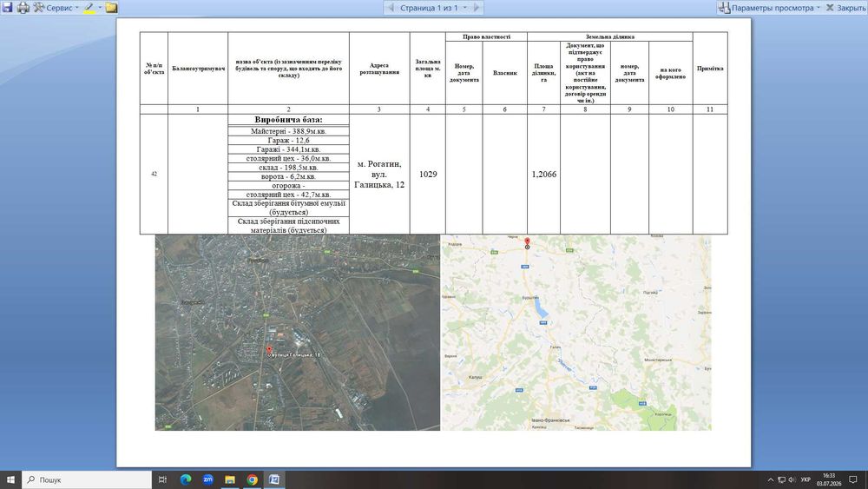868x489 pixels.
Task: Click the Print icon
Action: (23, 7)
